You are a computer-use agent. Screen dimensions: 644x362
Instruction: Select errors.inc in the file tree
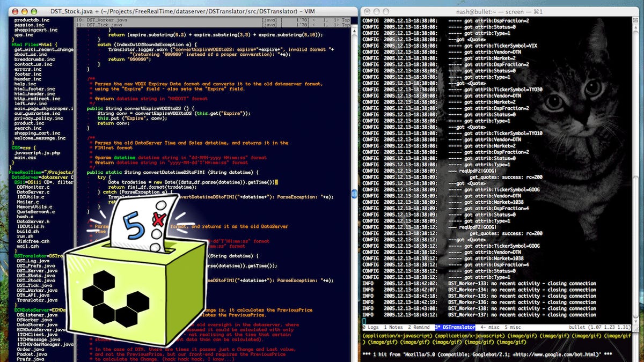(28, 69)
